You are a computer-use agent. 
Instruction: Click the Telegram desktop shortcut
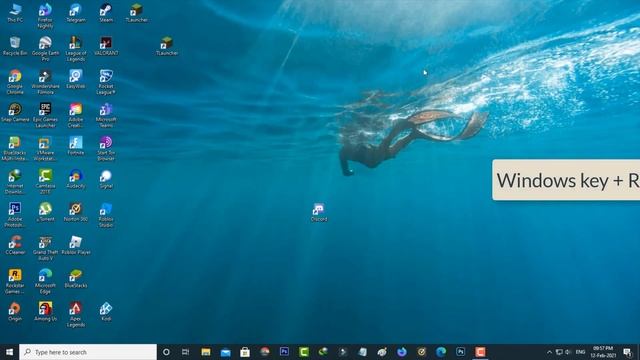click(76, 13)
